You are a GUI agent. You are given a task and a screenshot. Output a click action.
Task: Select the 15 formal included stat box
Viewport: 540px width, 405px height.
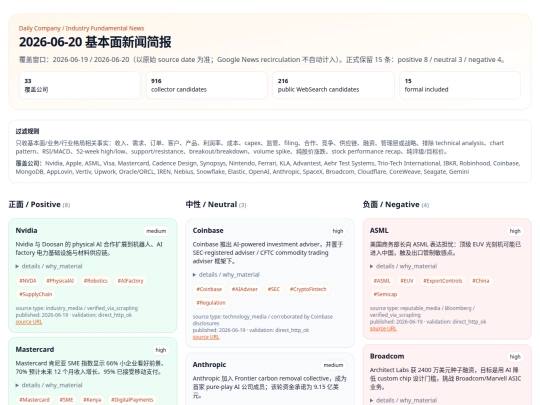460,85
